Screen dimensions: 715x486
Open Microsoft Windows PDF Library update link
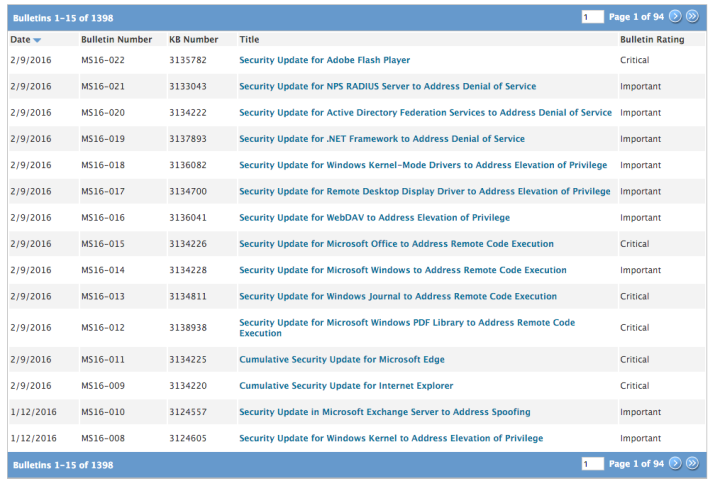(407, 328)
